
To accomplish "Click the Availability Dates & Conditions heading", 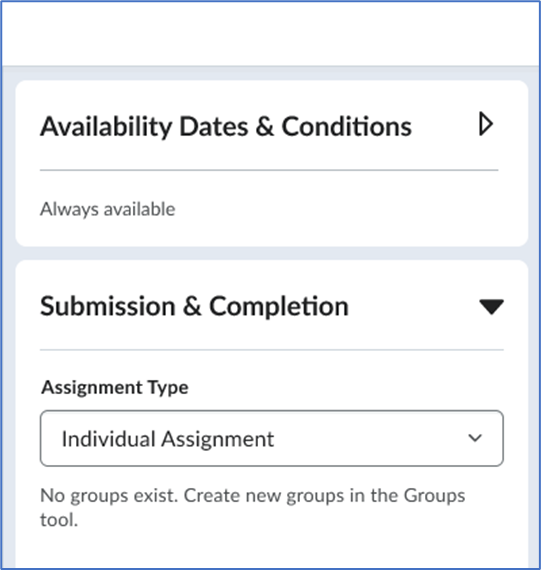I will 226,127.
